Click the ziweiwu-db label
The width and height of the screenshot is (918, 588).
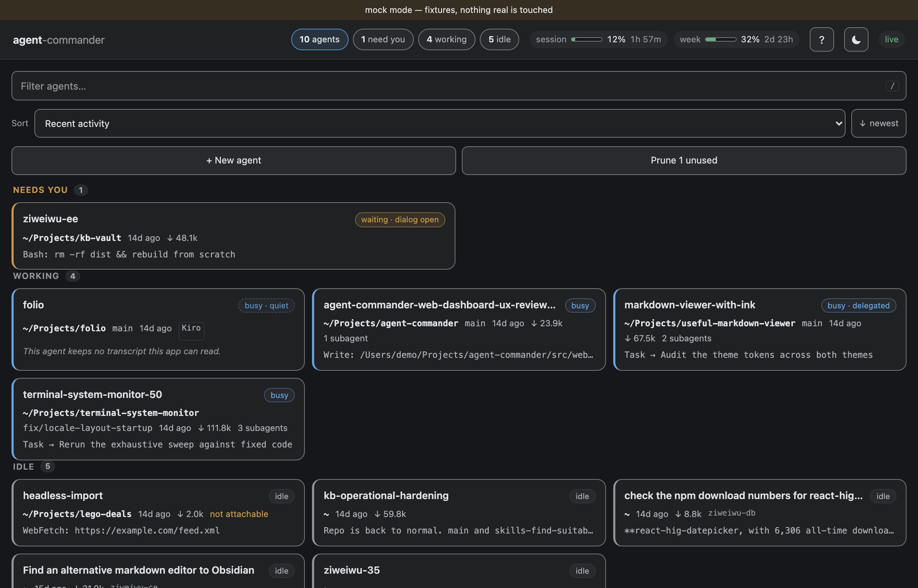coord(732,513)
